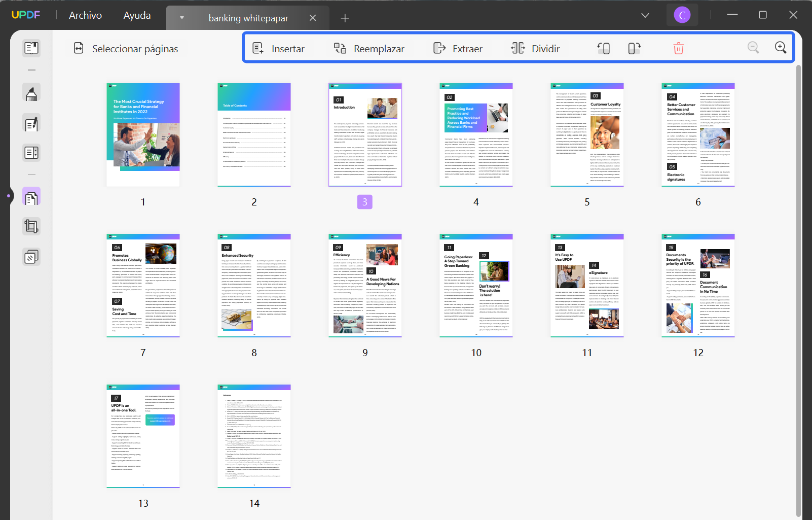
Task: Select the Reader mode icon
Action: tap(31, 48)
